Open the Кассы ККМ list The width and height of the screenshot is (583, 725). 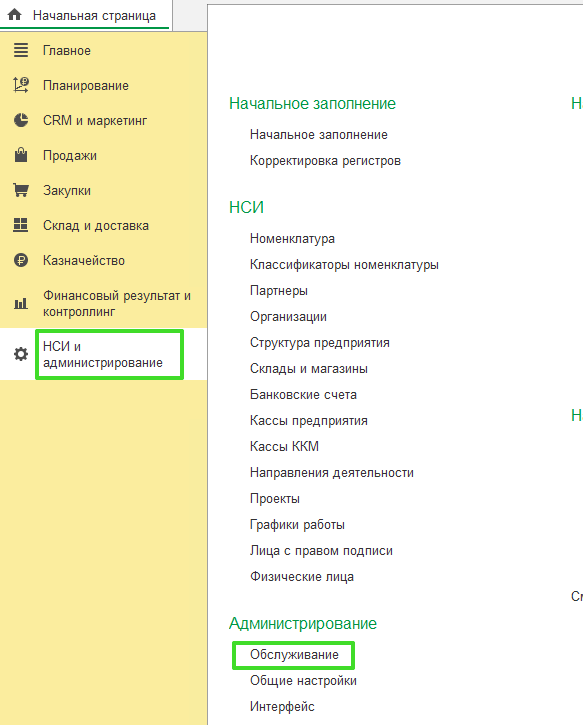pos(284,446)
